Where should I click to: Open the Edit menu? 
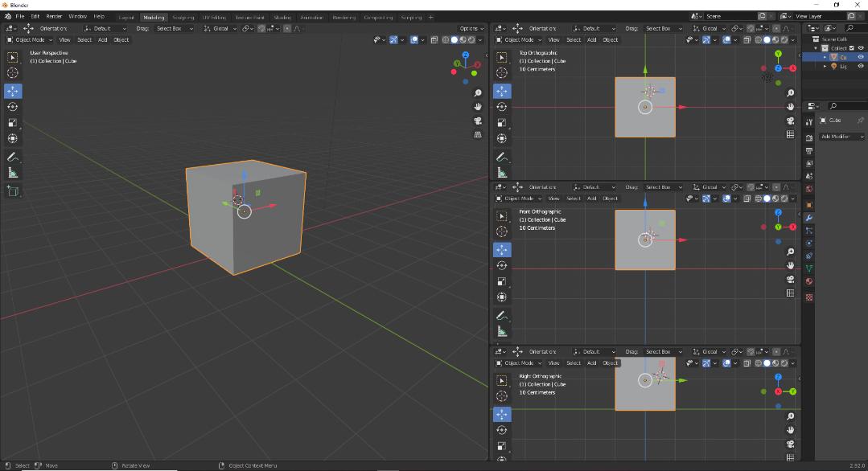pos(35,17)
